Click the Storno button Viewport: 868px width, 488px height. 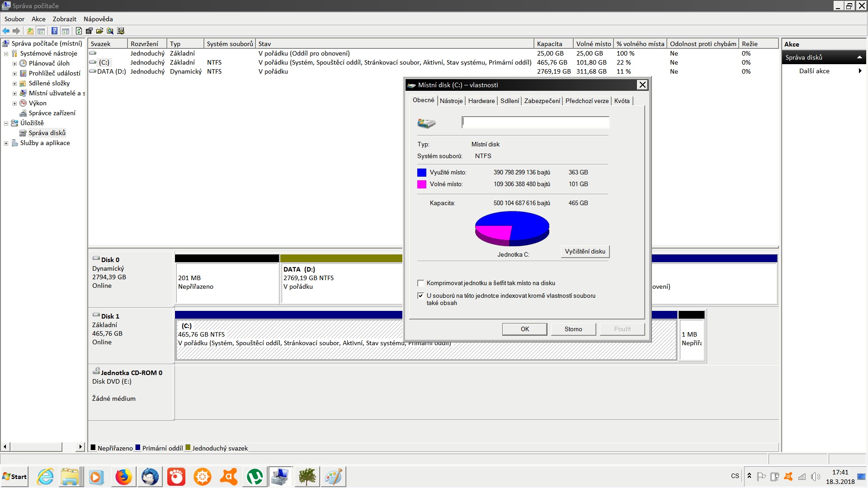click(573, 329)
